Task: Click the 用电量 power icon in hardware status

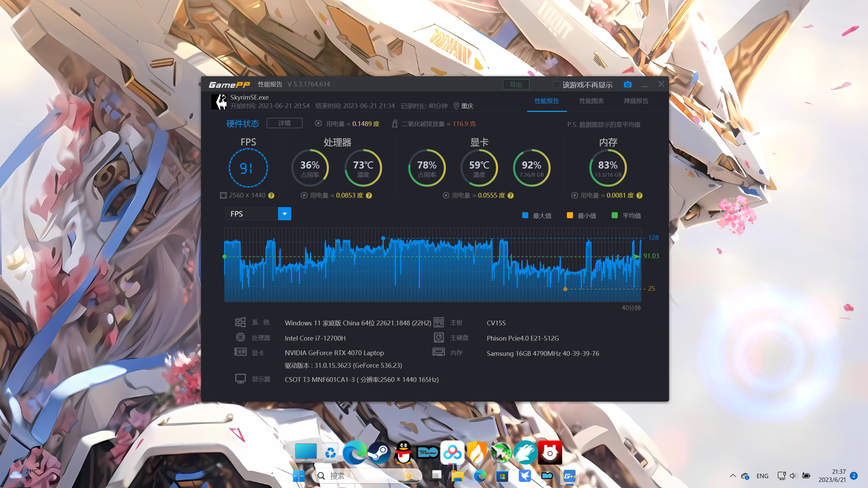Action: coord(318,123)
